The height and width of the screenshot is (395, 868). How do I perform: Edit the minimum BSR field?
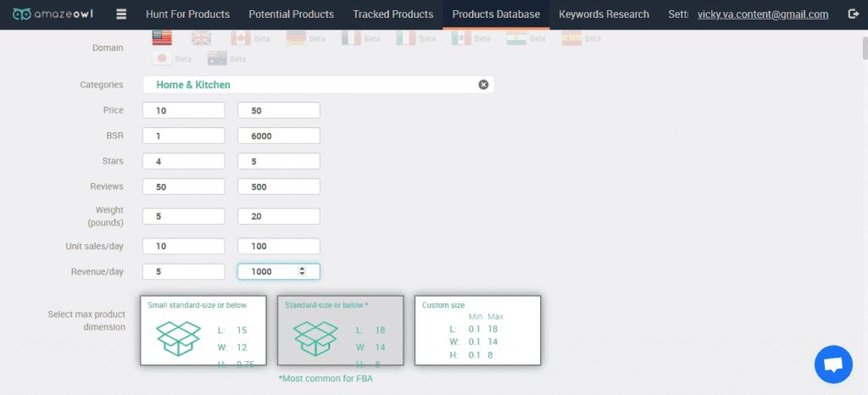pos(184,136)
